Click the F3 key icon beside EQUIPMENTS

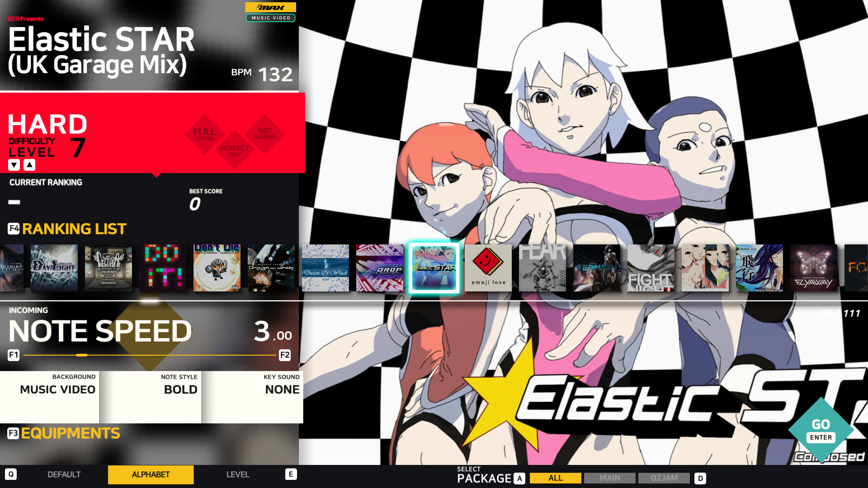[13, 433]
